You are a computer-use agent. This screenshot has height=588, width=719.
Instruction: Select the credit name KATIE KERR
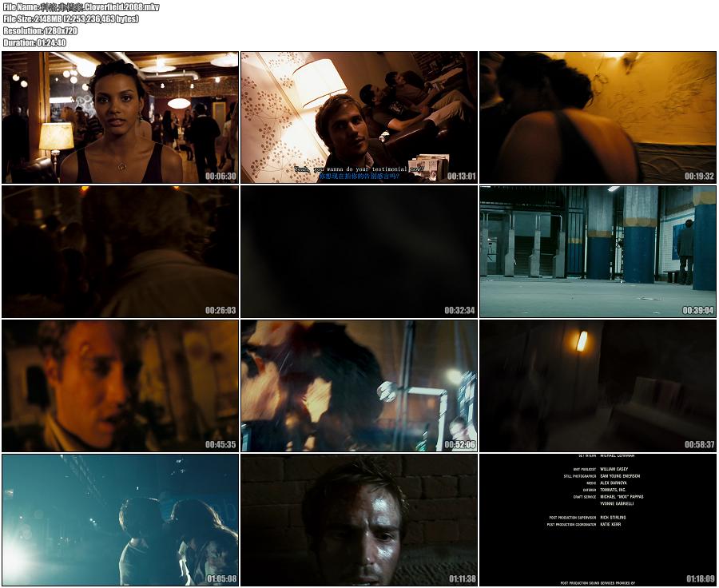pyautogui.click(x=610, y=524)
